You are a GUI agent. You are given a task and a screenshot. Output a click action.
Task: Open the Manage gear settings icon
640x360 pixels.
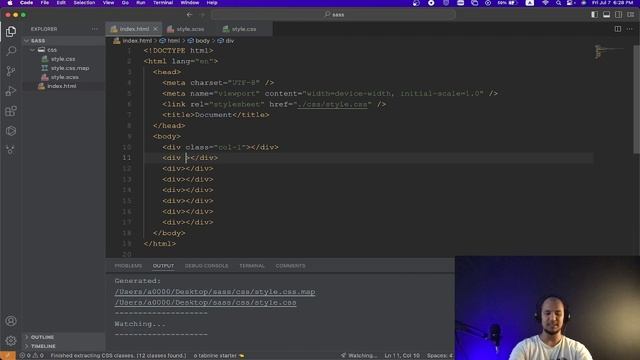point(11,340)
